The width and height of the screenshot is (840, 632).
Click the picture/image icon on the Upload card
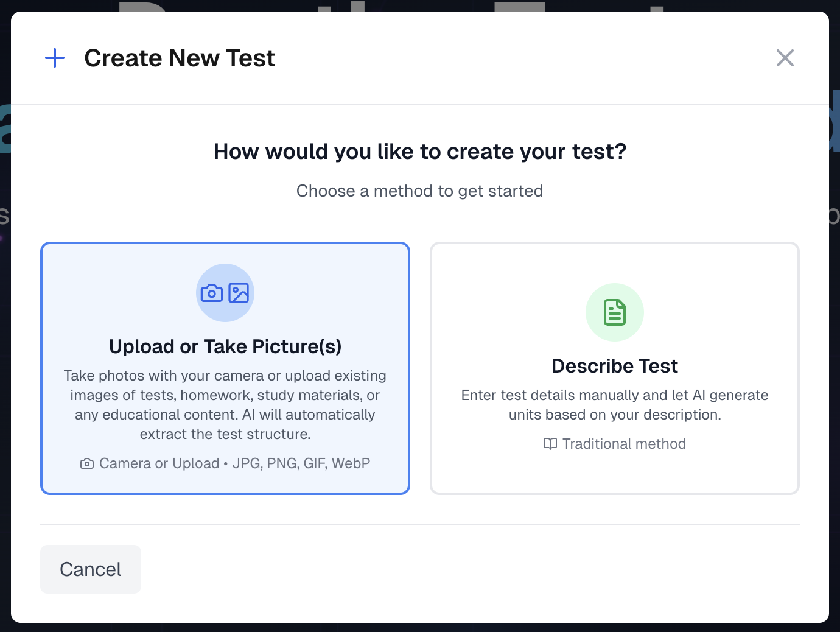(x=240, y=293)
